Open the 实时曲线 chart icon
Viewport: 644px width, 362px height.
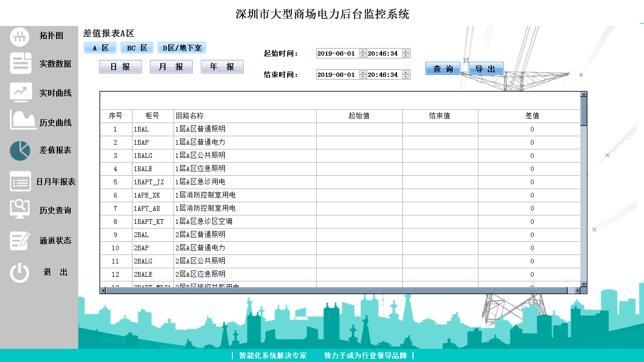click(x=21, y=92)
